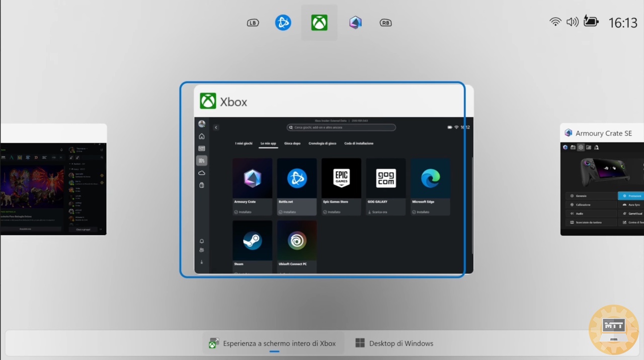
Task: Select the Xbox icon in the top switcher
Action: [x=319, y=23]
